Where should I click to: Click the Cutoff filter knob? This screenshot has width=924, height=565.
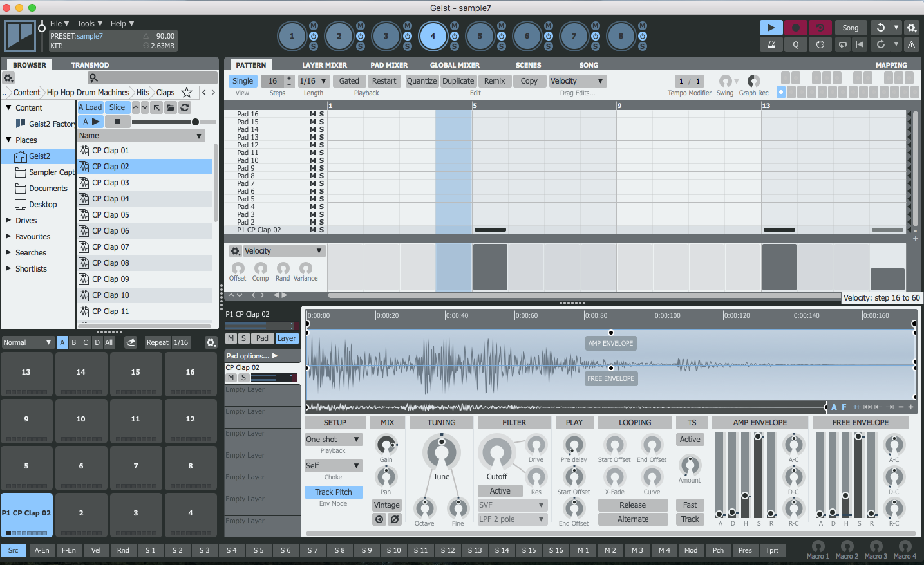[496, 453]
